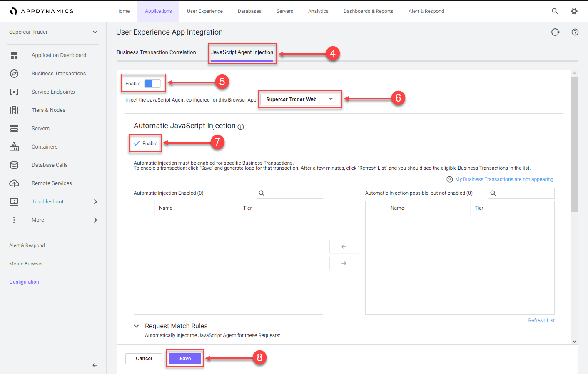Image resolution: width=588 pixels, height=374 pixels.
Task: Click the Application Dashboard sidebar icon
Action: [x=14, y=55]
